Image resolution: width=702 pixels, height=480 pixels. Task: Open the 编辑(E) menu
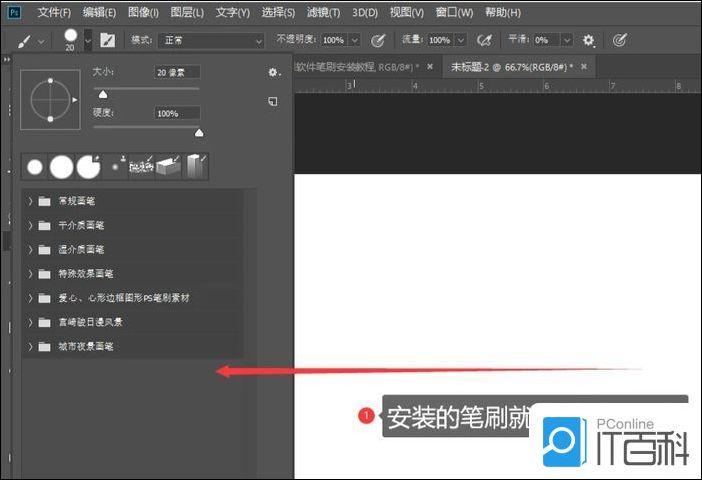pyautogui.click(x=99, y=13)
